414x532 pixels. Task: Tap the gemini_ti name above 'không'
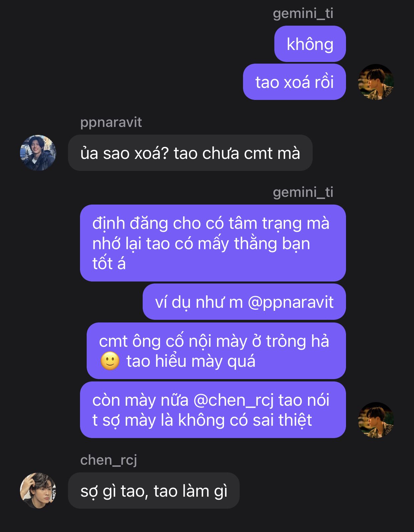303,13
